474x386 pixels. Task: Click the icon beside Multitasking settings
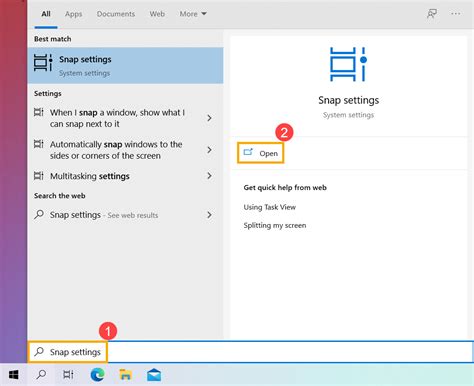(39, 176)
